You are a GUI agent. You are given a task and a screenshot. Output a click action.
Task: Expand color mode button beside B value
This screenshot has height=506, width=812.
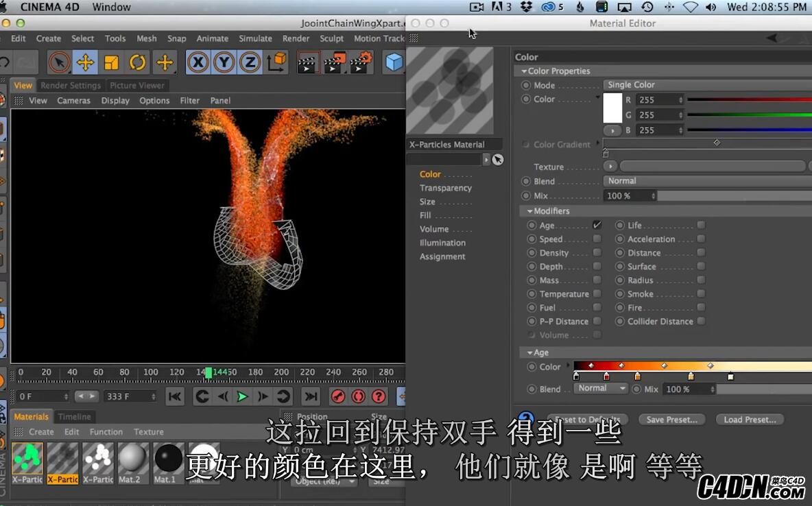click(612, 130)
